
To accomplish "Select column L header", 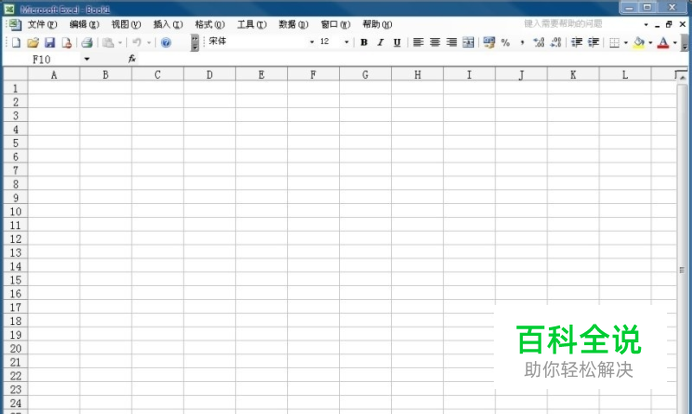I will pos(625,75).
